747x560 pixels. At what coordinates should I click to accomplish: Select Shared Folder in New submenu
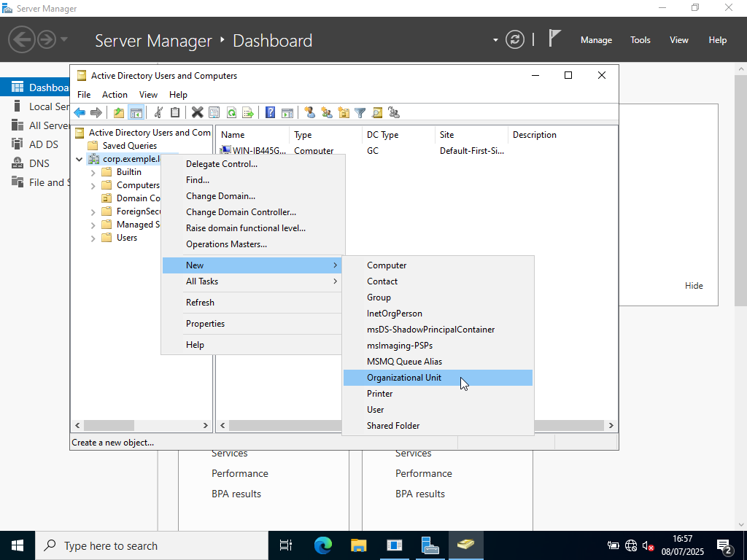(438, 426)
